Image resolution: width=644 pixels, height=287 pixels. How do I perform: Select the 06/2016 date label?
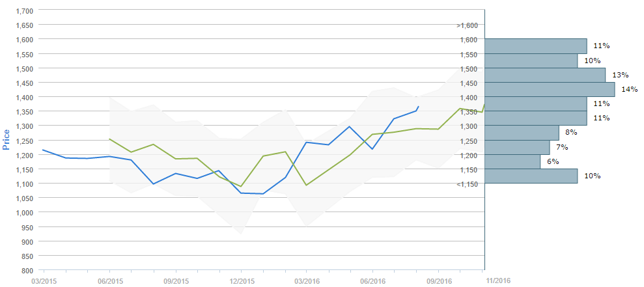tap(372, 281)
